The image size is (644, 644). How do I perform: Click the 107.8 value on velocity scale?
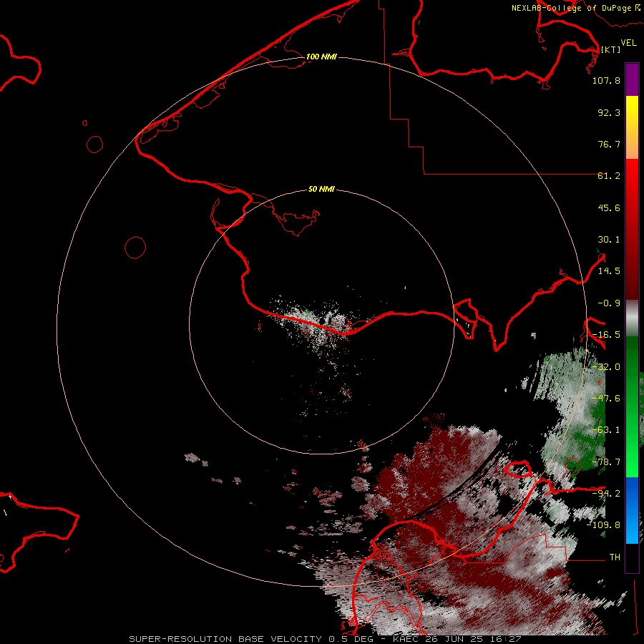(606, 80)
